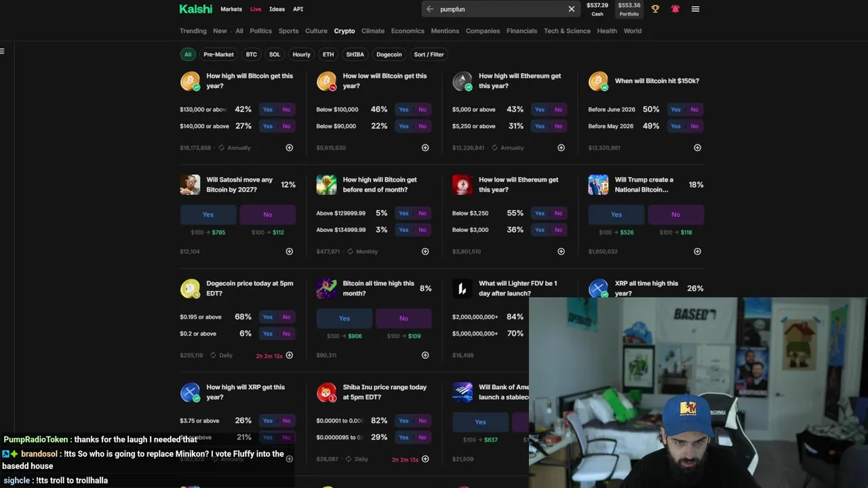868x488 pixels.
Task: Add 'When will Bitcoin hit $150k' plus icon
Action: coord(697,148)
